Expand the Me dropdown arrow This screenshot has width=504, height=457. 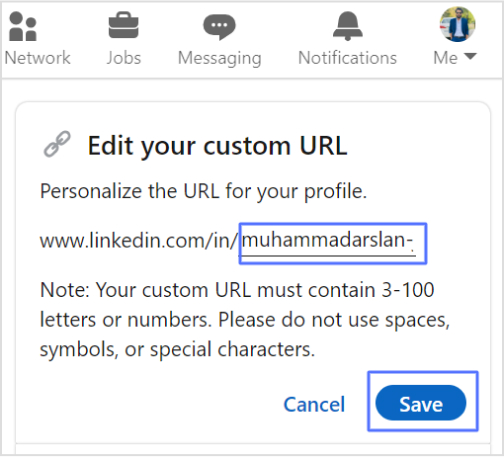point(470,56)
